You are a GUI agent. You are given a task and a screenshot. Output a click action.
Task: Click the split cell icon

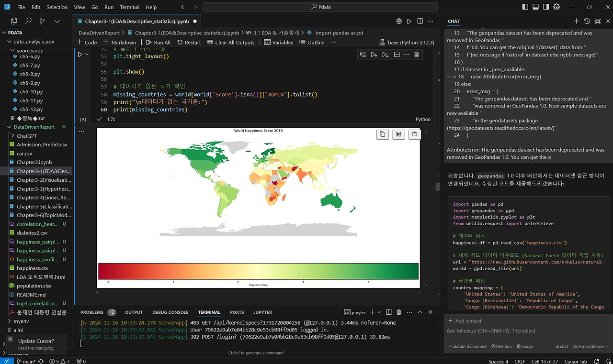point(397,55)
